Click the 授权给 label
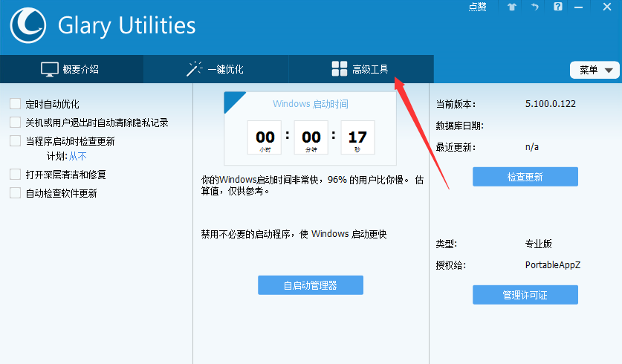The image size is (622, 364). [450, 265]
